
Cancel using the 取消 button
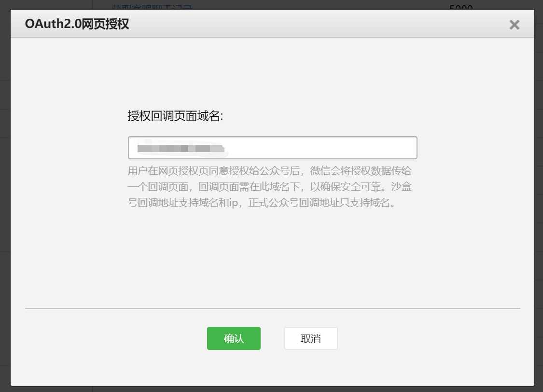[x=311, y=338]
